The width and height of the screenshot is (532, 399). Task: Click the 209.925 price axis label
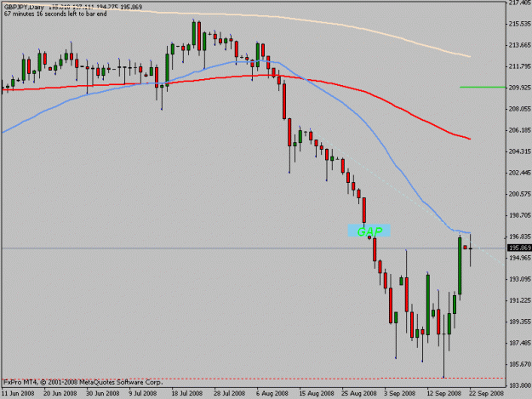(519, 88)
